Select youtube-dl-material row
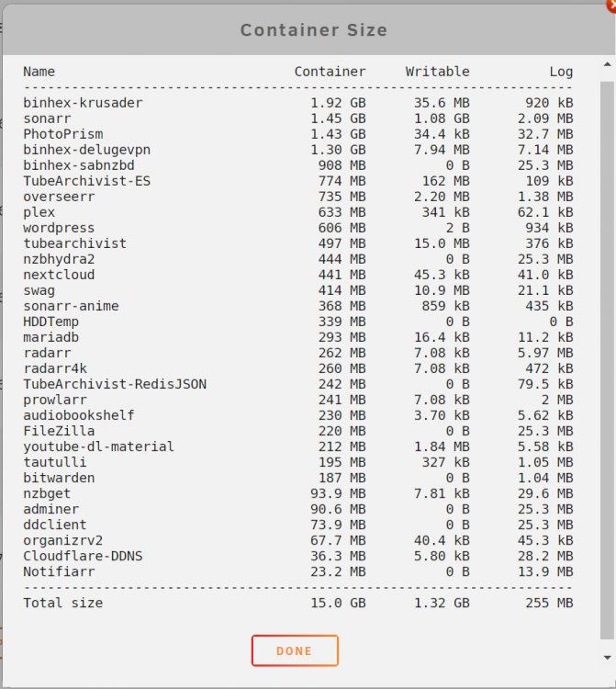 (x=99, y=446)
